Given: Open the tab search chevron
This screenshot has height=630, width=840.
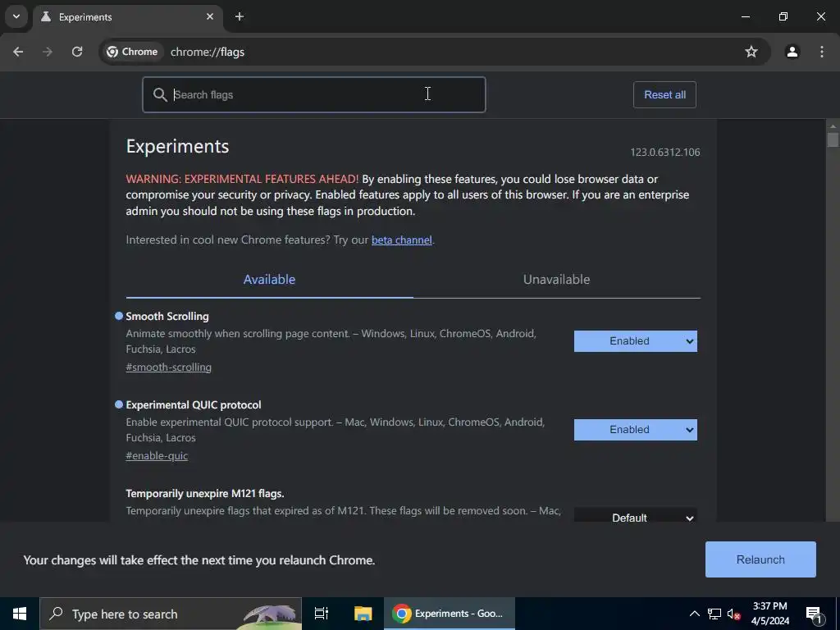Looking at the screenshot, I should pos(16,16).
